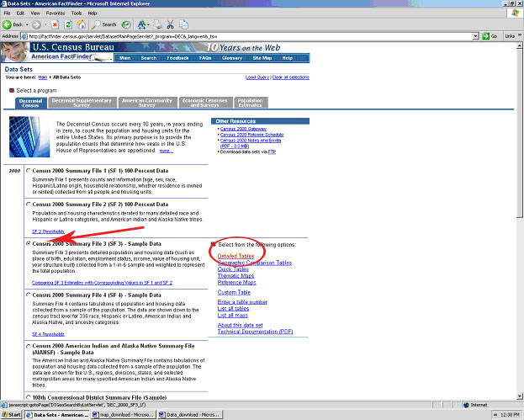Image resolution: width=524 pixels, height=420 pixels.
Task: Click the Cut scissors icon
Action: pyautogui.click(x=171, y=24)
